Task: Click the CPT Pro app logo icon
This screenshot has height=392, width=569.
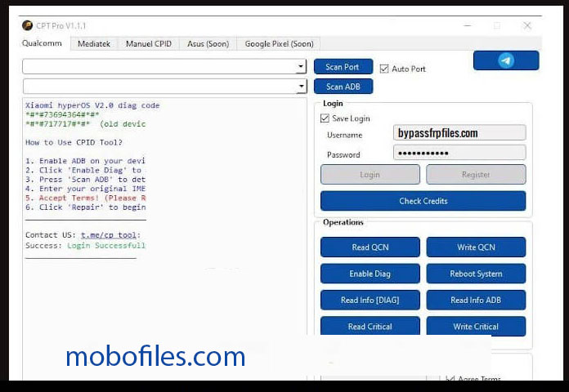Action: (x=27, y=25)
